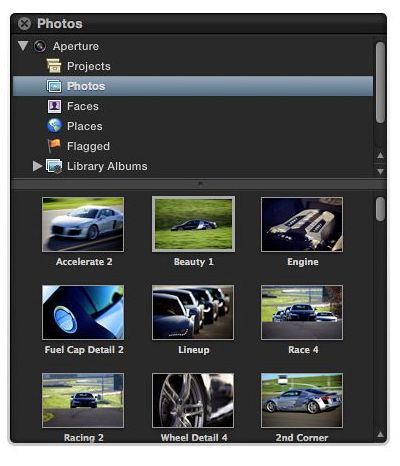Pick the Lineup photo thumbnail
Image resolution: width=400 pixels, height=466 pixels.
tap(193, 312)
